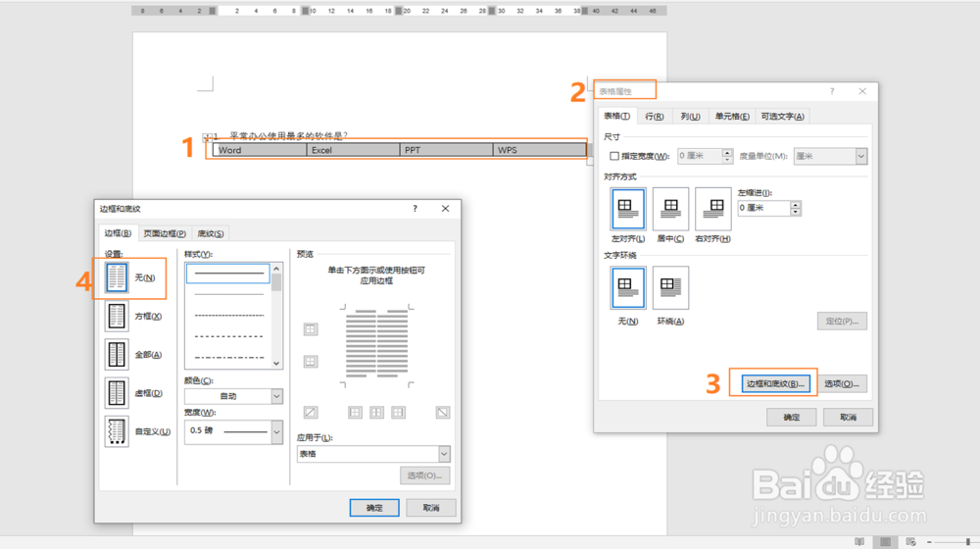Toggle the right border button below preview
This screenshot has width=980, height=549.
pos(398,412)
